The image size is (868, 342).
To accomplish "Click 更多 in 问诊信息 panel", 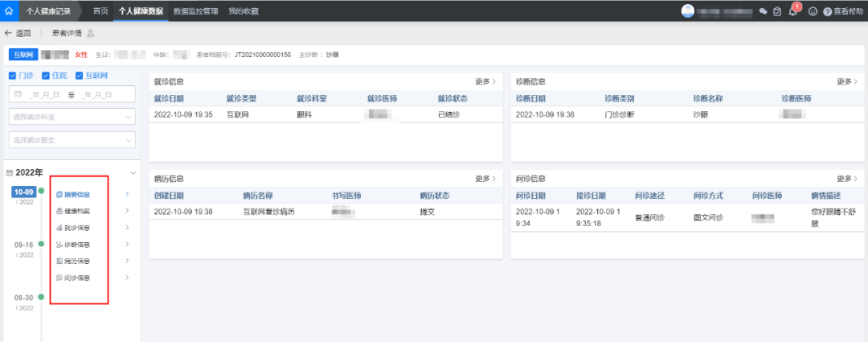I will [x=847, y=179].
